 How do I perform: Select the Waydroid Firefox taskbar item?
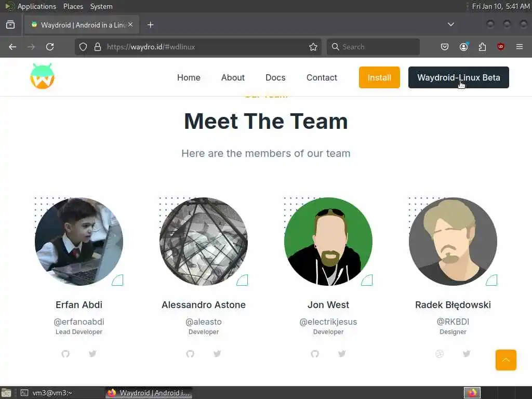149,393
